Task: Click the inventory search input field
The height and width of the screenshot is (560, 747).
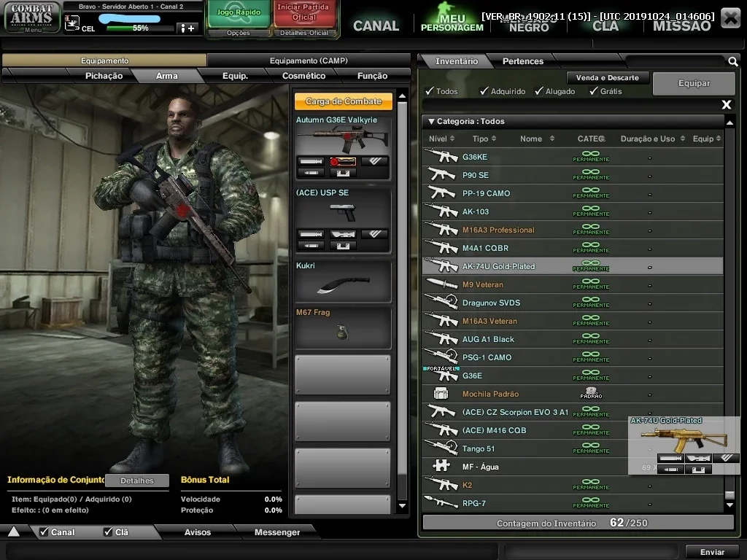Action: [676, 61]
